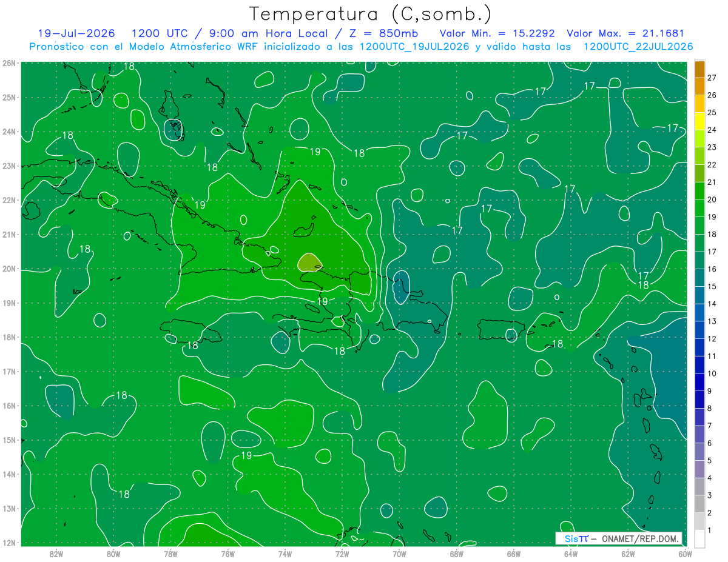Click the '24N' latitude label
The image size is (728, 562).
click(9, 132)
